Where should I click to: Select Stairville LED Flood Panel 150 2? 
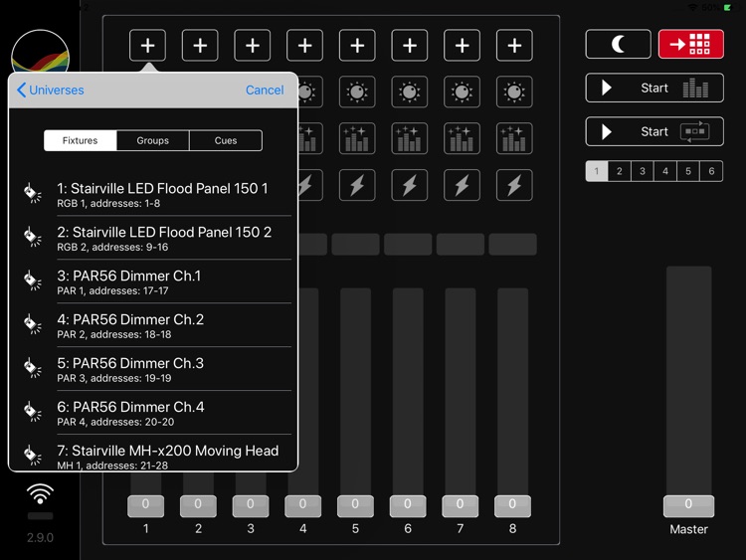point(152,238)
